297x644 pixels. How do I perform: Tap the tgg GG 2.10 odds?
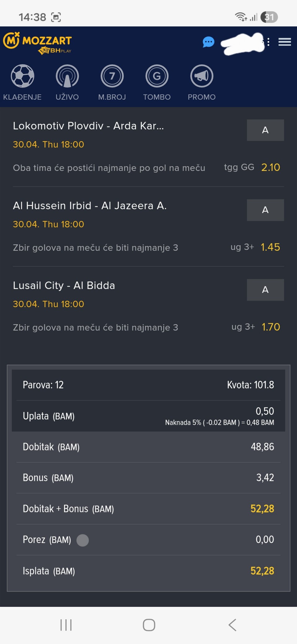[270, 168]
